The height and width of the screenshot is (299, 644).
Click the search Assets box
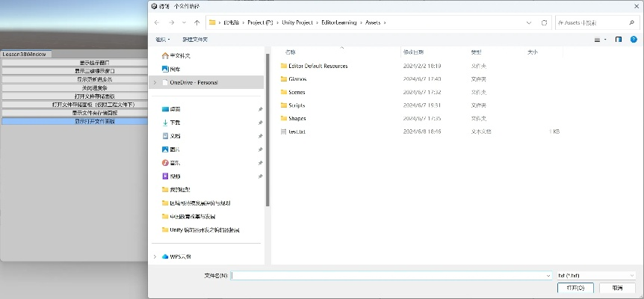tap(594, 22)
